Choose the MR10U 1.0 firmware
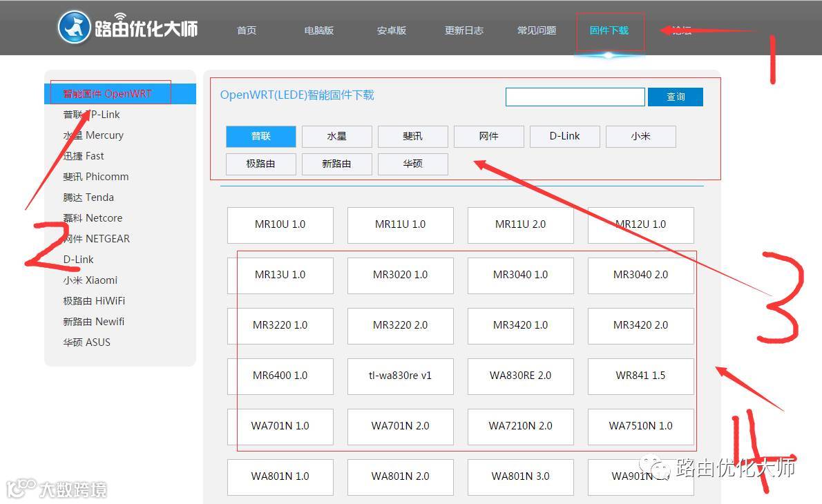The image size is (822, 504). click(280, 225)
